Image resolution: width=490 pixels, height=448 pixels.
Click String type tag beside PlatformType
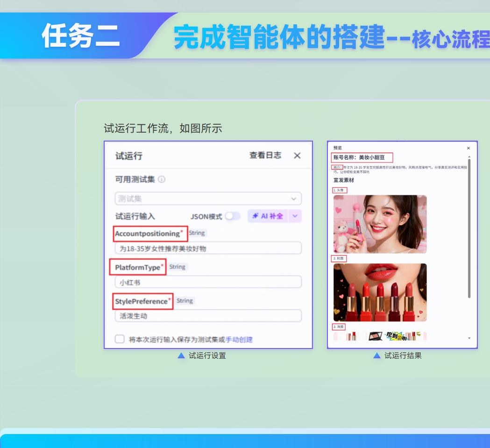[178, 267]
